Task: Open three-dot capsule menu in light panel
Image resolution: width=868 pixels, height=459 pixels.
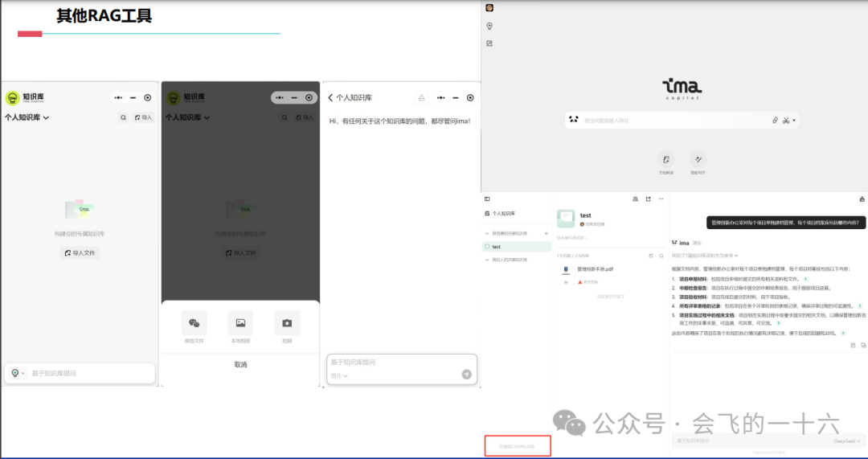Action: coord(118,97)
